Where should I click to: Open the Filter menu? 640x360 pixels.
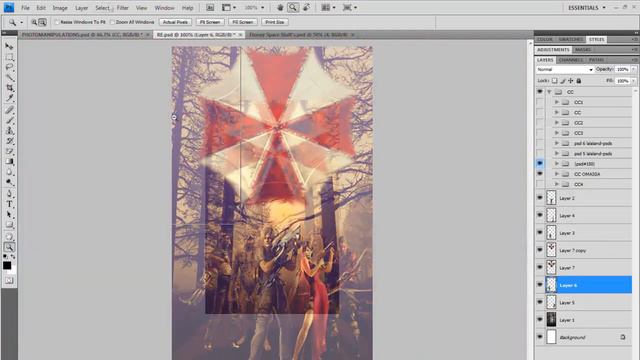coord(122,8)
